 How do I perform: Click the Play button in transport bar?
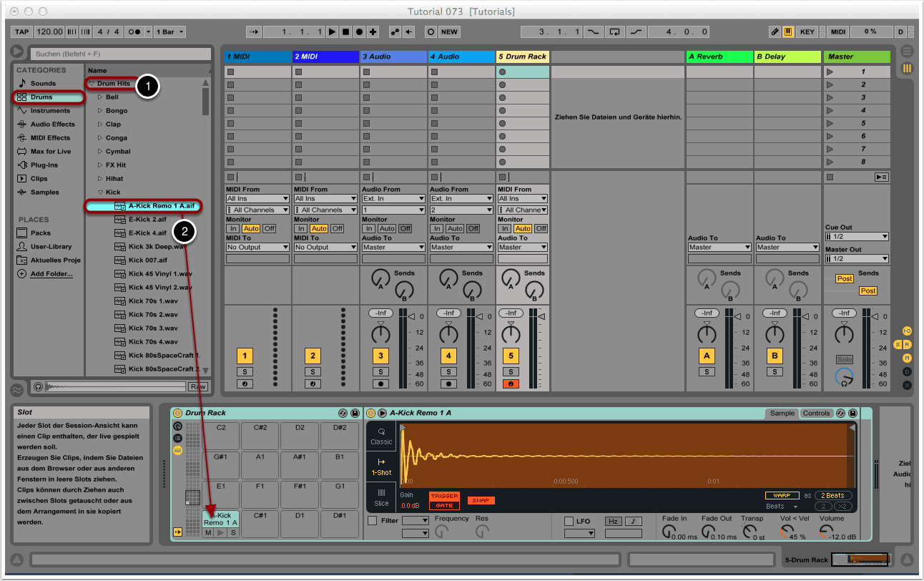332,32
